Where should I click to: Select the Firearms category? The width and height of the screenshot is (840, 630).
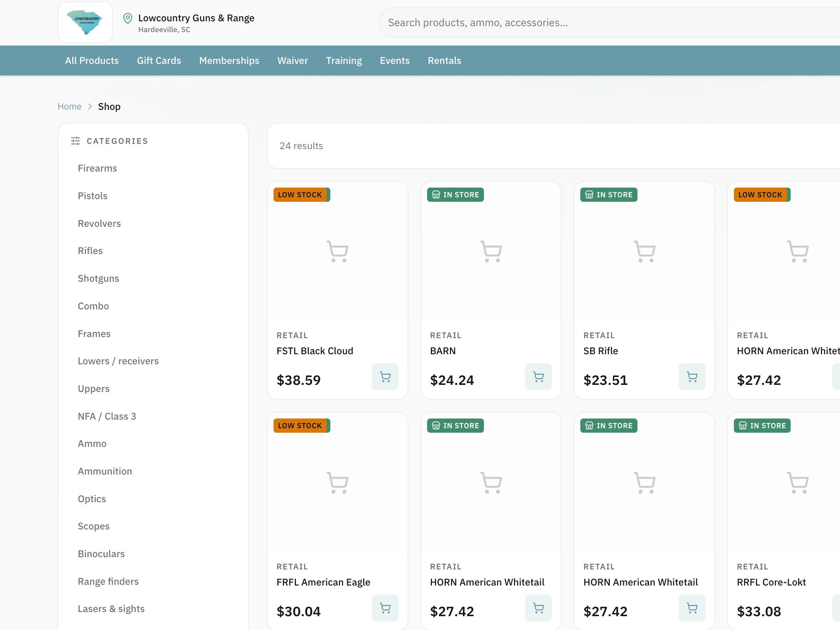point(98,169)
